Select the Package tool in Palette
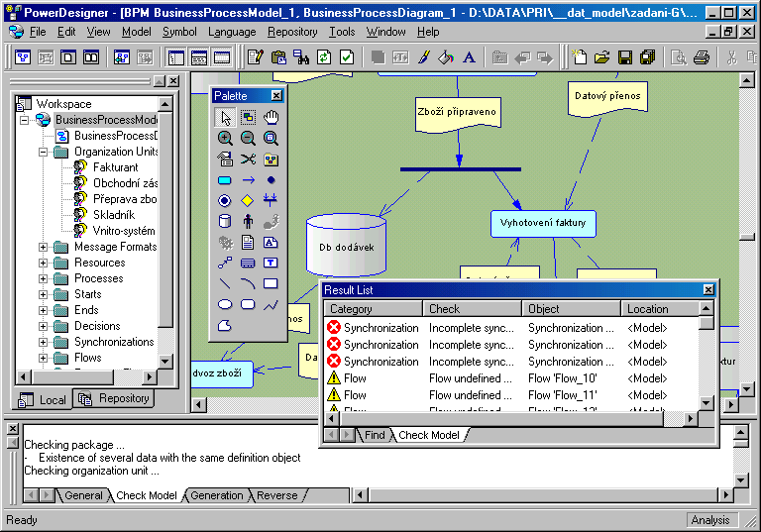 click(271, 160)
